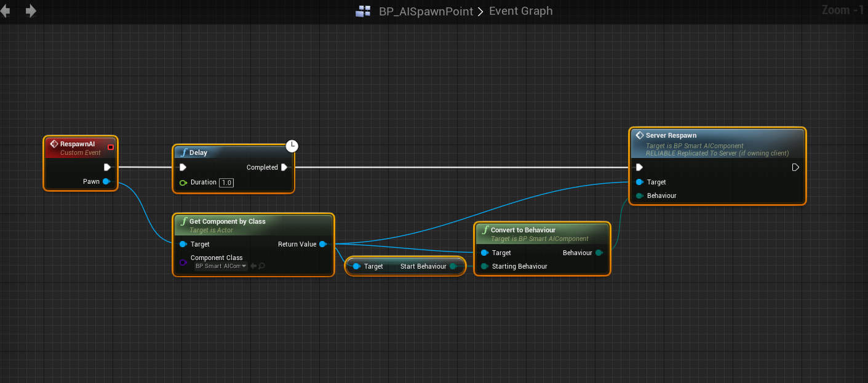Click the back navigation arrow
The image size is (868, 383).
point(6,11)
